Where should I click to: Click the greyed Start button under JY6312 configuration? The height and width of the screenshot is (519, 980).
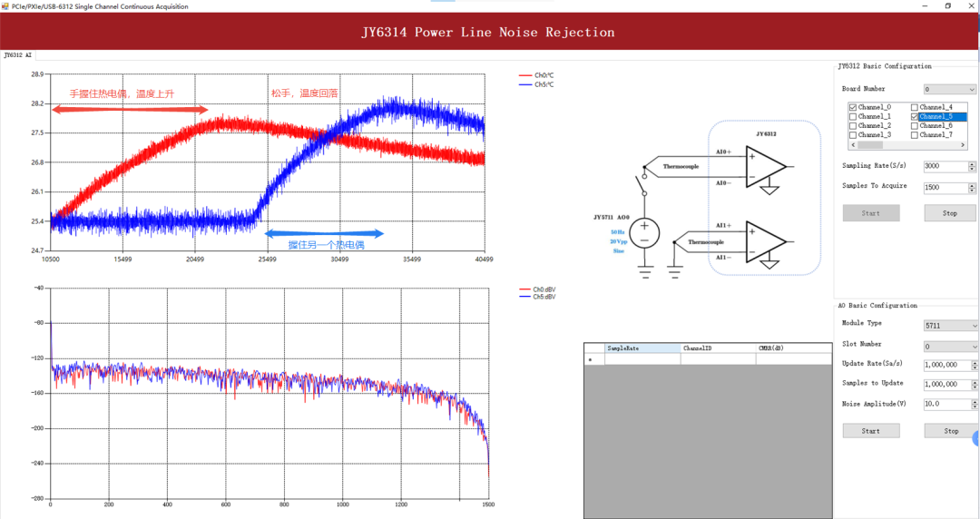pos(870,213)
